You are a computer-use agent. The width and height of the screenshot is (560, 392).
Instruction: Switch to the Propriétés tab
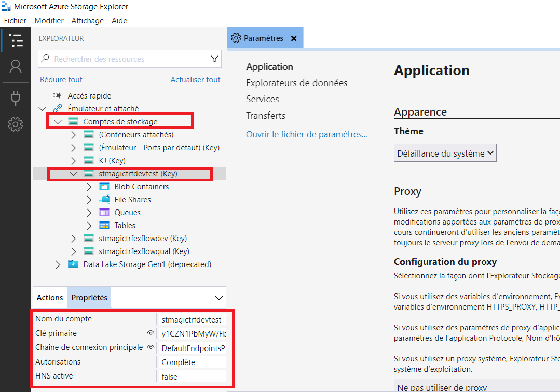coord(89,297)
